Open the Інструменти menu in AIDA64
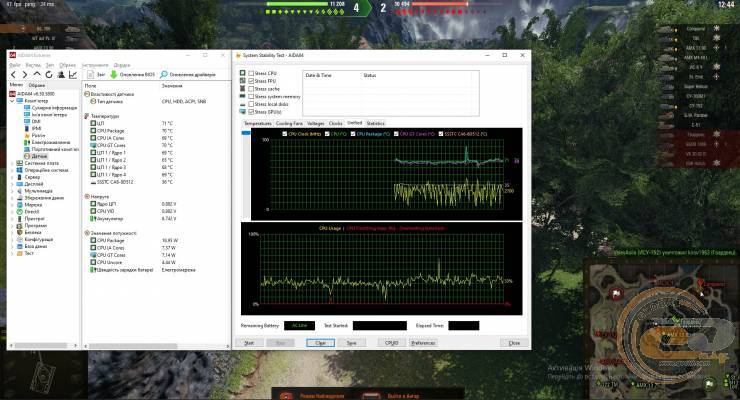The width and height of the screenshot is (740, 400). (x=95, y=65)
